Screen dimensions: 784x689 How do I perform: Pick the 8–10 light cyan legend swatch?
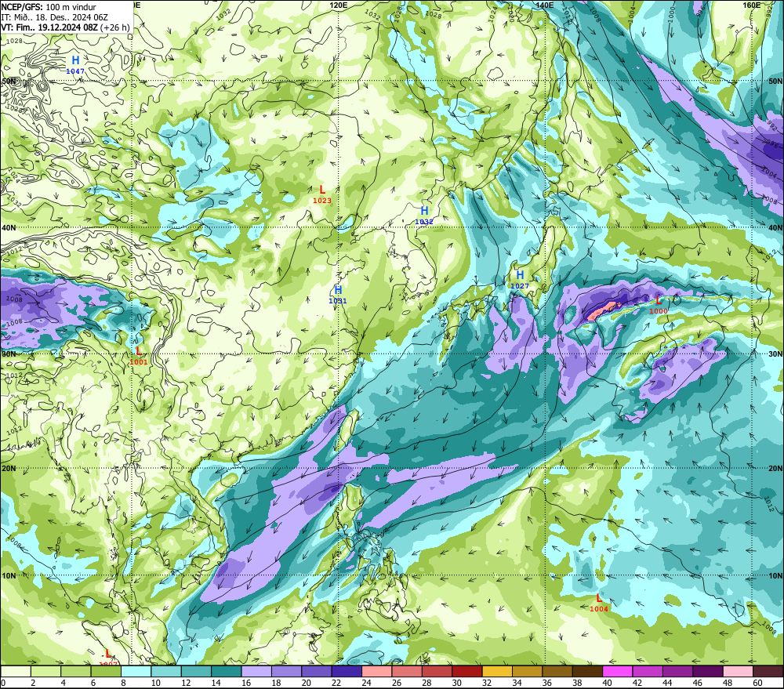[136, 671]
